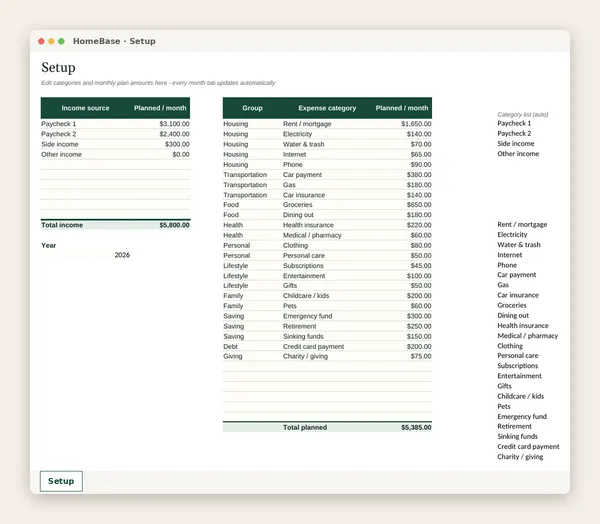Select the Gifts category cell in the expense table

click(290, 286)
